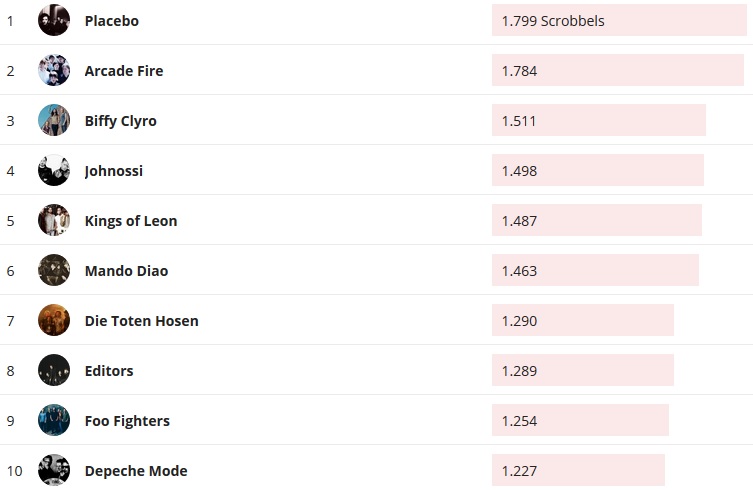Click the Depeche Mode artist avatar
This screenshot has height=492, width=753.
[x=54, y=470]
